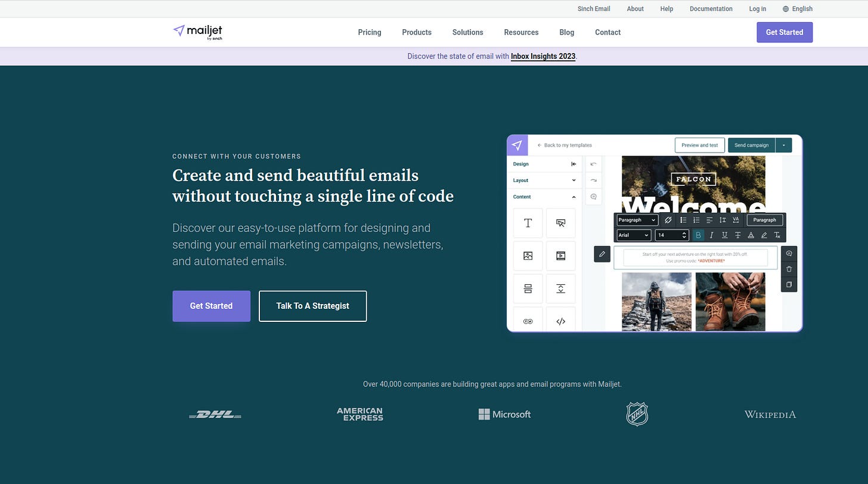Viewport: 868px width, 484px height.
Task: Collapse the editor side panel next to Design
Action: pos(573,164)
